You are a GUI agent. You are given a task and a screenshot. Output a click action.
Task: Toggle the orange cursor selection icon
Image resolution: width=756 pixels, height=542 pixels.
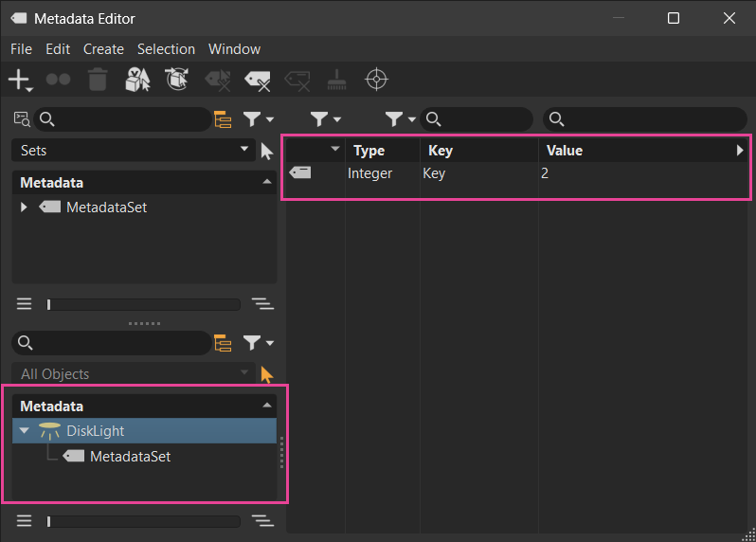tap(266, 374)
